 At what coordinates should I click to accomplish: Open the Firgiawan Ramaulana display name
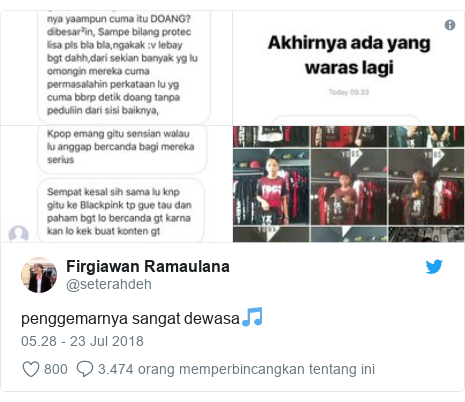148,266
